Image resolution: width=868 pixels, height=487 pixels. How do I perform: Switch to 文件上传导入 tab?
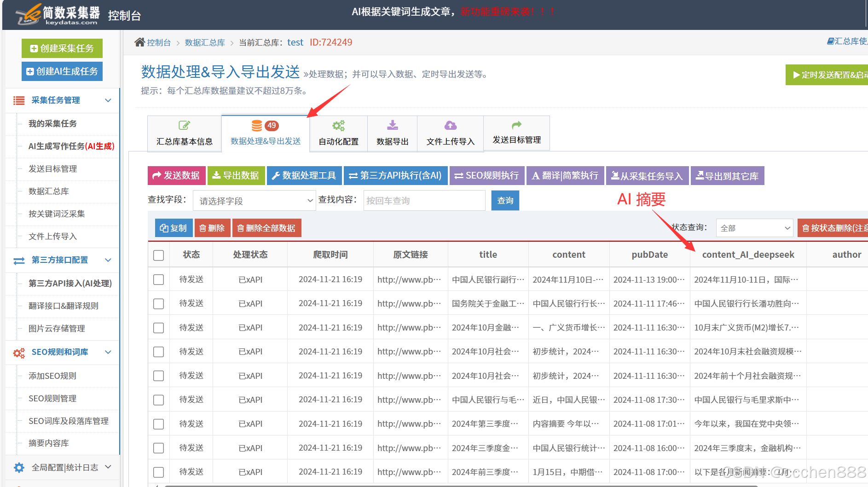click(x=451, y=133)
